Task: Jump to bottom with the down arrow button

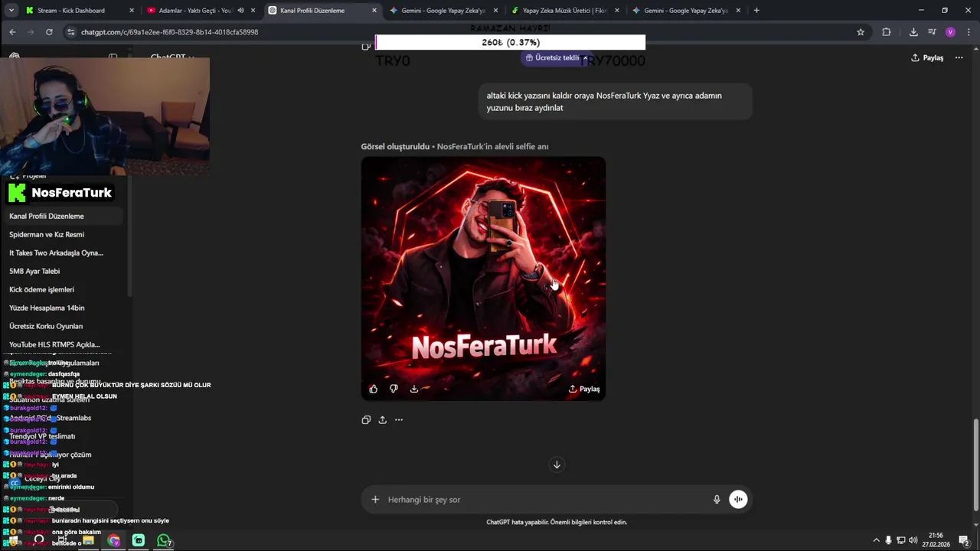Action: point(557,465)
